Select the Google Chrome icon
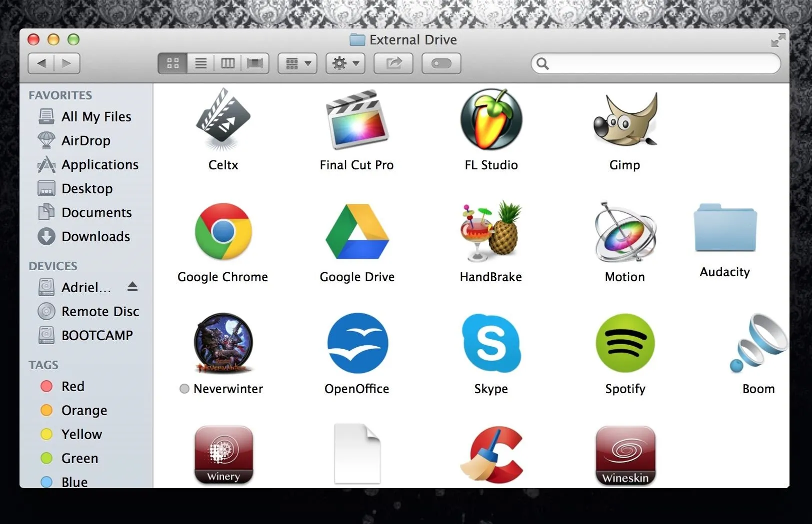Viewport: 812px width, 524px height. click(223, 231)
